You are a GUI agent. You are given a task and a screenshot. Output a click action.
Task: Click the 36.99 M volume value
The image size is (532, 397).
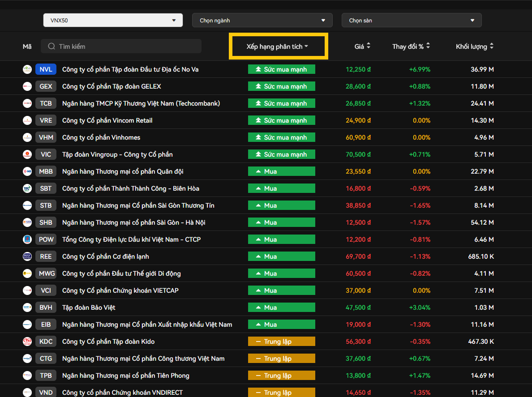pyautogui.click(x=482, y=69)
